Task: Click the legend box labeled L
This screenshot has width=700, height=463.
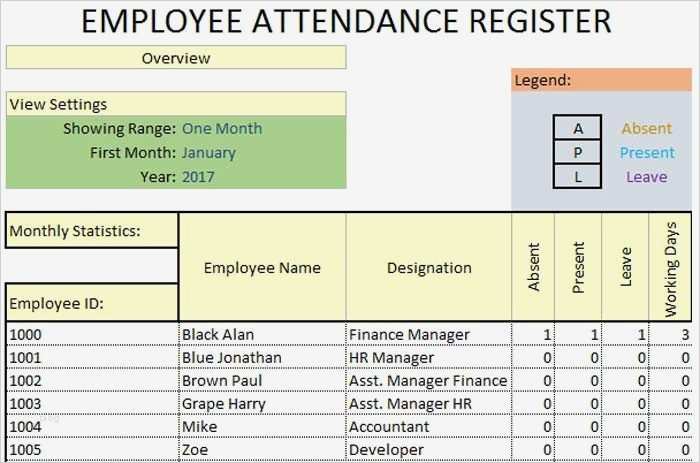Action: [578, 177]
